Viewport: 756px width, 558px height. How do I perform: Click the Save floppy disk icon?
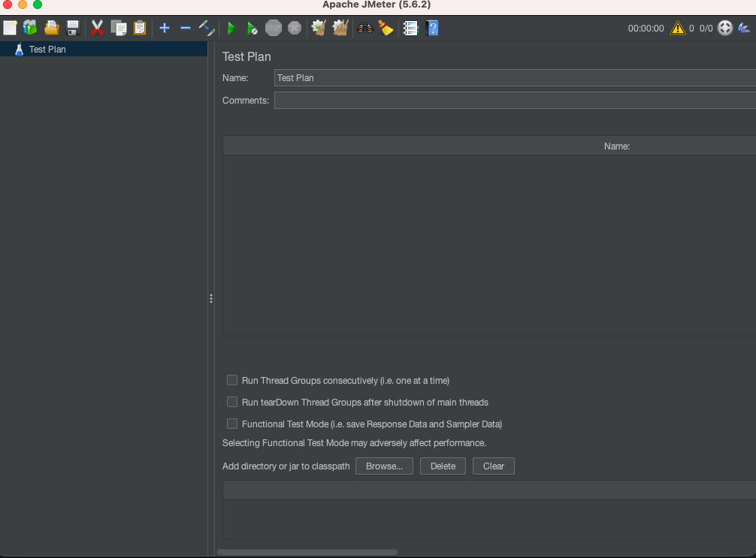[x=73, y=28]
